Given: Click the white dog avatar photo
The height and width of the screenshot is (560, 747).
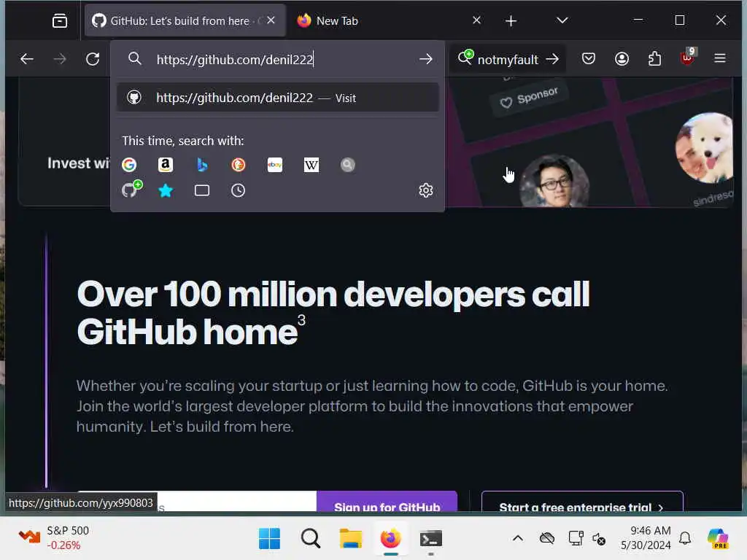Looking at the screenshot, I should (x=704, y=147).
